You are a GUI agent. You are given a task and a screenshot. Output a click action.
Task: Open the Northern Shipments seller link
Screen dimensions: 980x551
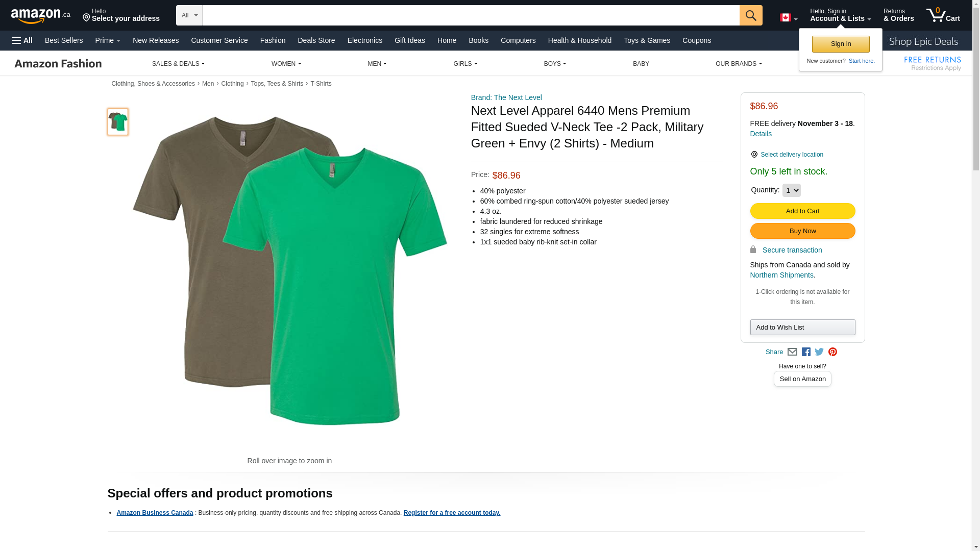pos(781,275)
